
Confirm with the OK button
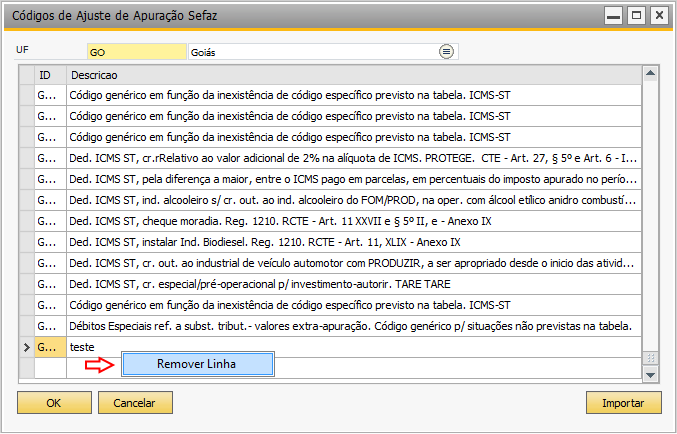pyautogui.click(x=54, y=403)
